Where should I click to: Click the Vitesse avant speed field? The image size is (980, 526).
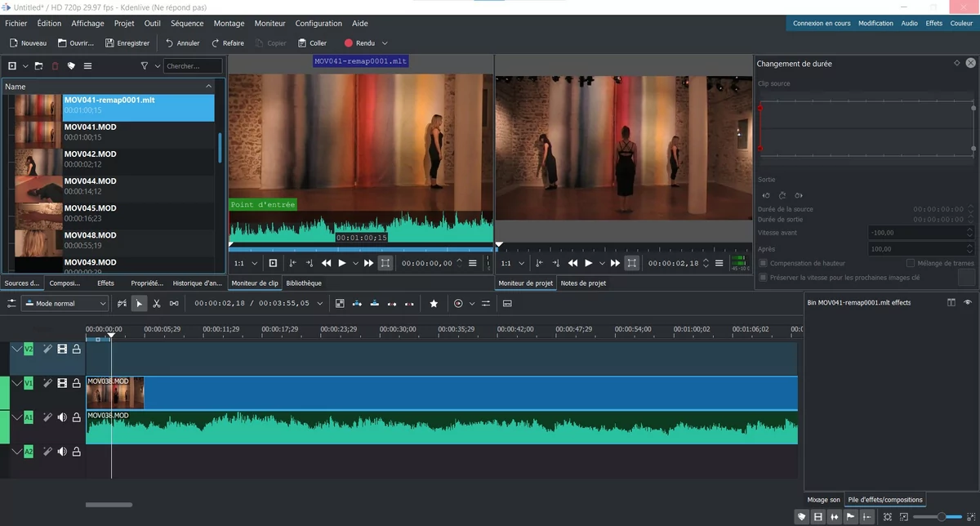pos(921,233)
